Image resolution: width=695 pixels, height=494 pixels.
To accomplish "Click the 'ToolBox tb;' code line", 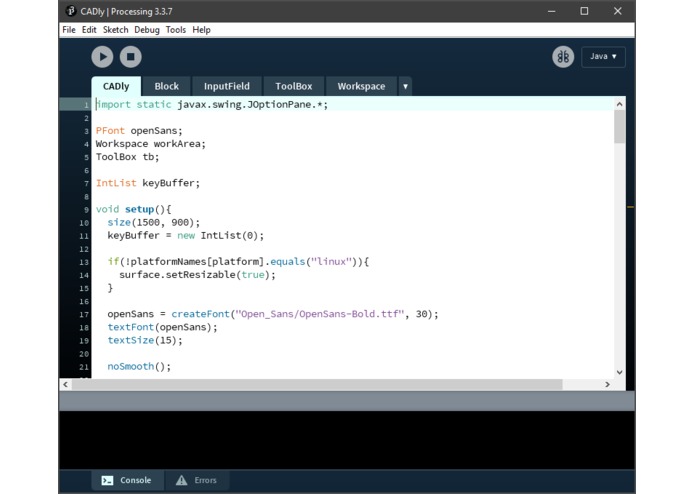I will (x=127, y=157).
